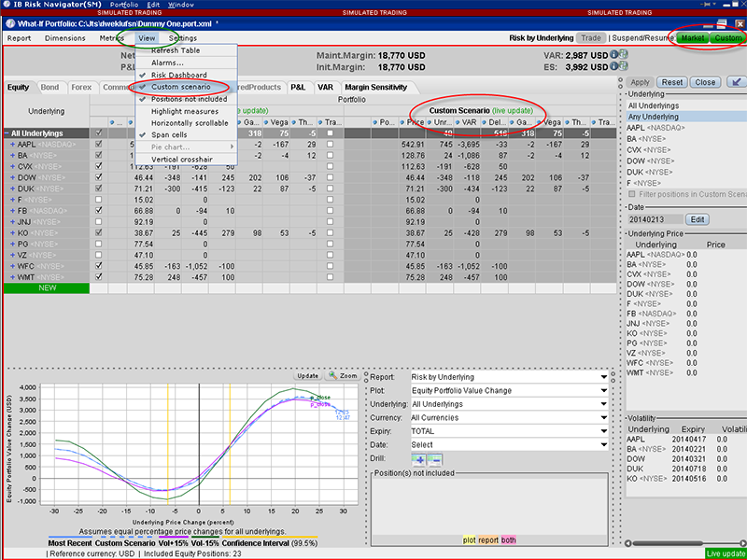Select Risk Dashboard from the View menu
The image size is (747, 560).
coord(179,75)
